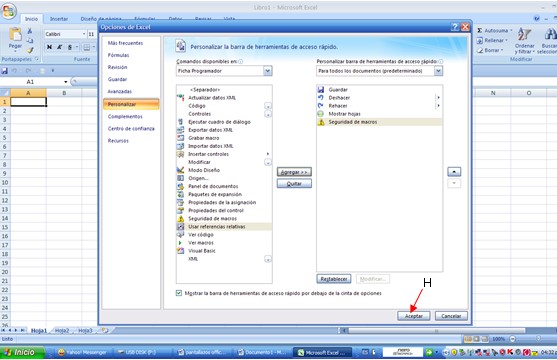Select Seguridad de macros icon in commands list
557x360 pixels.
pyautogui.click(x=180, y=219)
